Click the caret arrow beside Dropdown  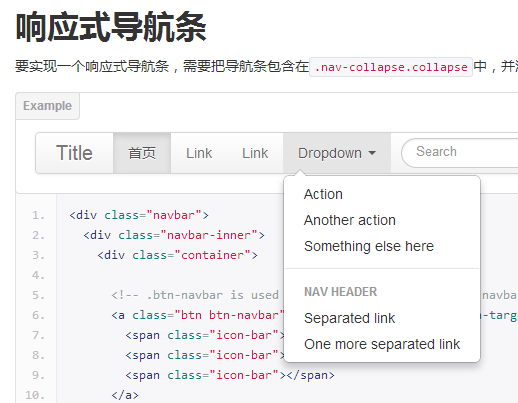(372, 153)
